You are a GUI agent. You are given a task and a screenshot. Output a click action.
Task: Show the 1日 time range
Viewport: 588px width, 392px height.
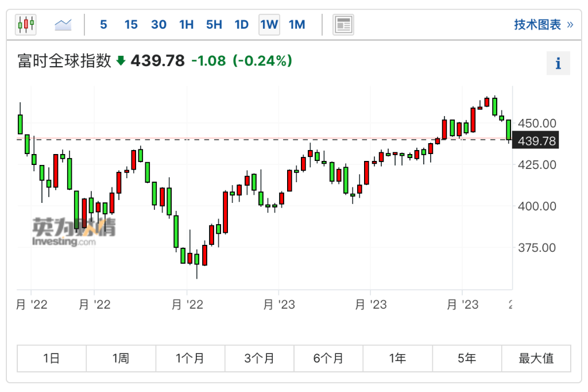[52, 358]
